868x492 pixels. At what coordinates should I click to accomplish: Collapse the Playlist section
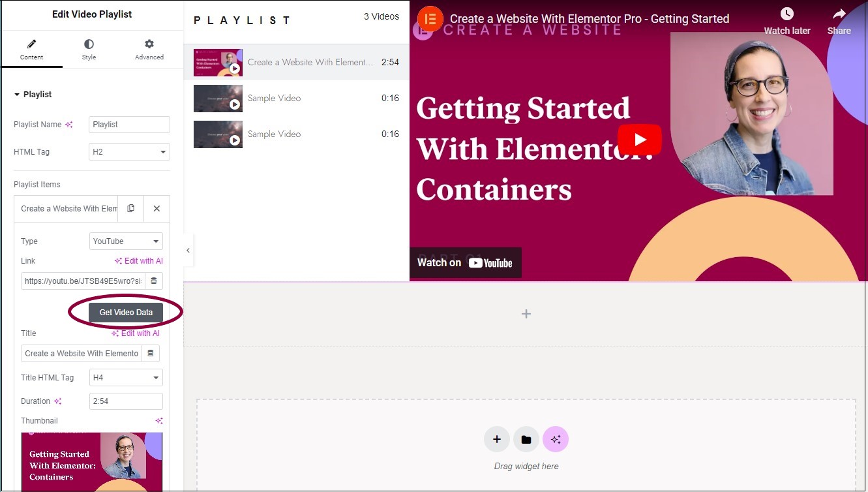click(33, 94)
